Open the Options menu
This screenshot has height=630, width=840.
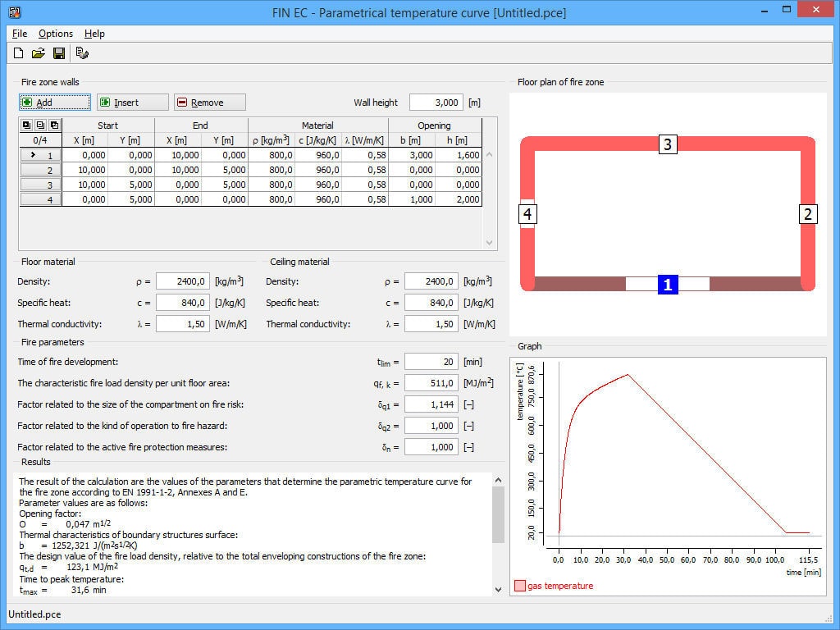55,34
